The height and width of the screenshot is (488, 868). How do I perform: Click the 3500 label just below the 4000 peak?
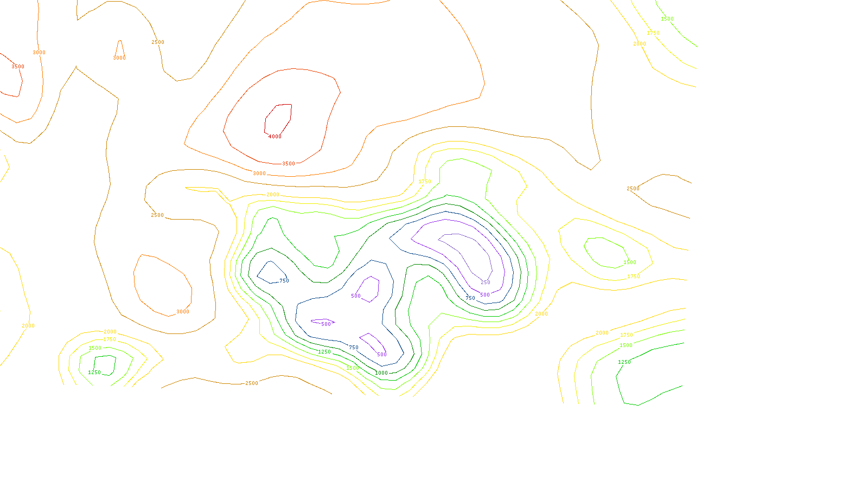pos(289,164)
